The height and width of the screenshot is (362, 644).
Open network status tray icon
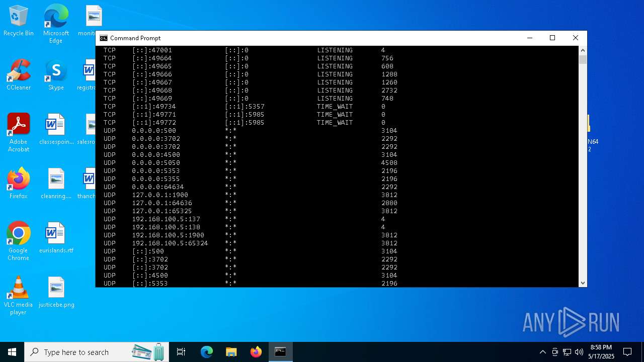pyautogui.click(x=567, y=352)
